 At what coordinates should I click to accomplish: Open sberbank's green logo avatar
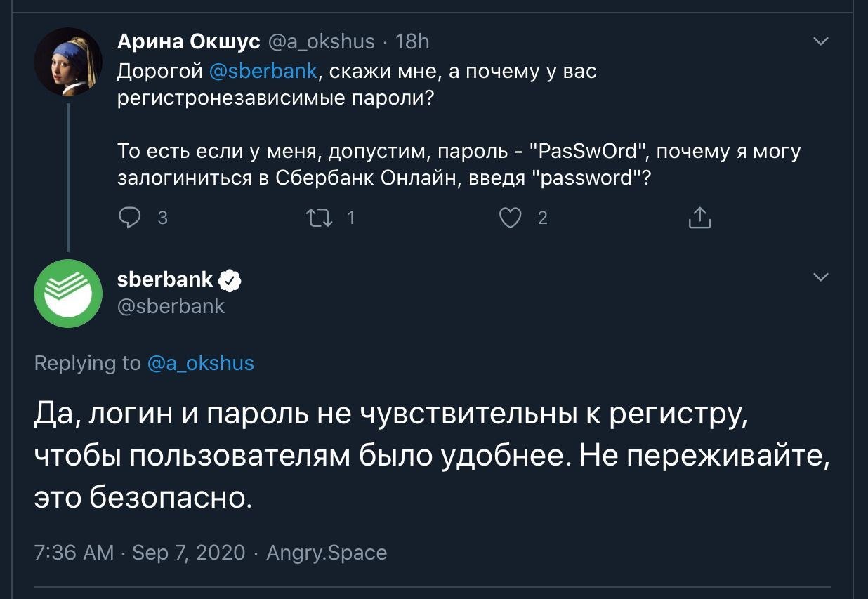tap(68, 293)
